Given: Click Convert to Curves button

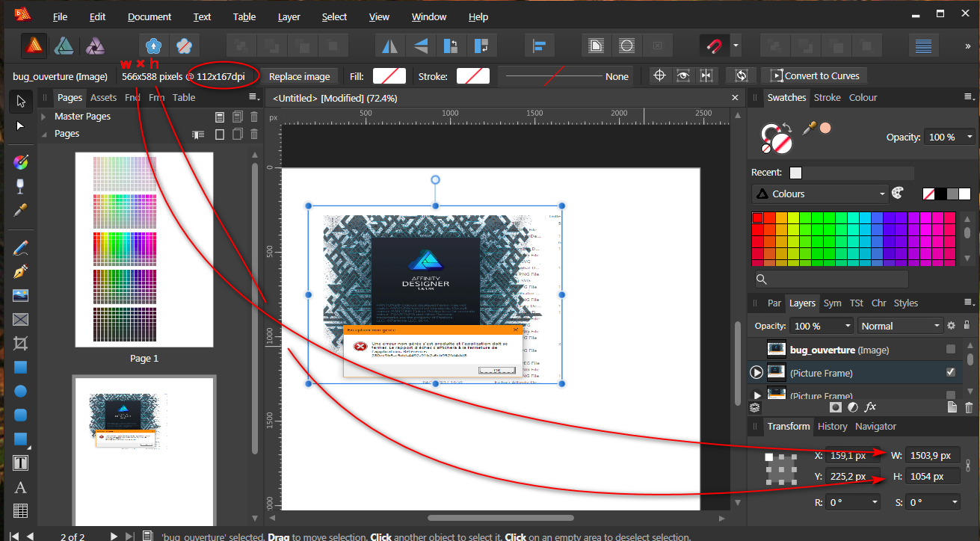Looking at the screenshot, I should pyautogui.click(x=815, y=76).
